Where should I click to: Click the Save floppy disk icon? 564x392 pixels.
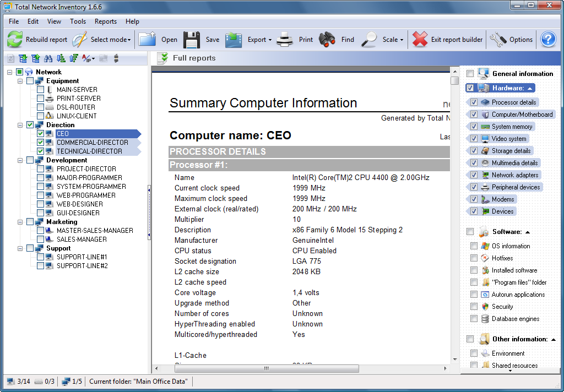[191, 39]
